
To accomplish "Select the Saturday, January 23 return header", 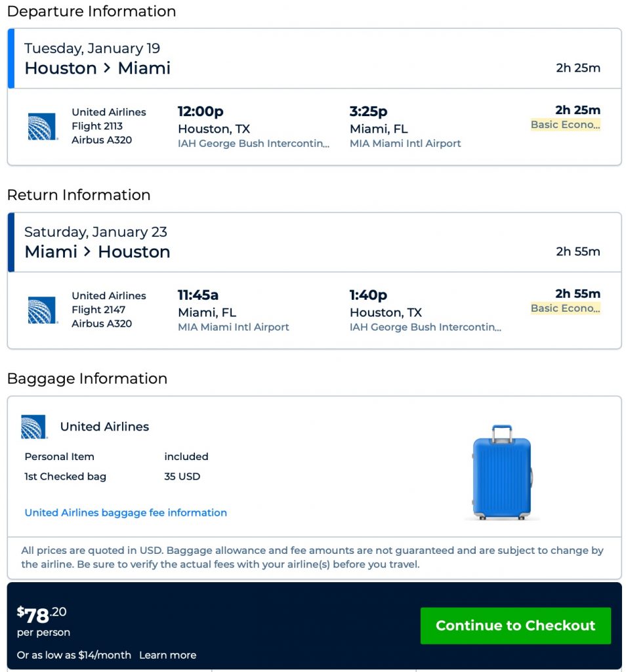I will [96, 232].
